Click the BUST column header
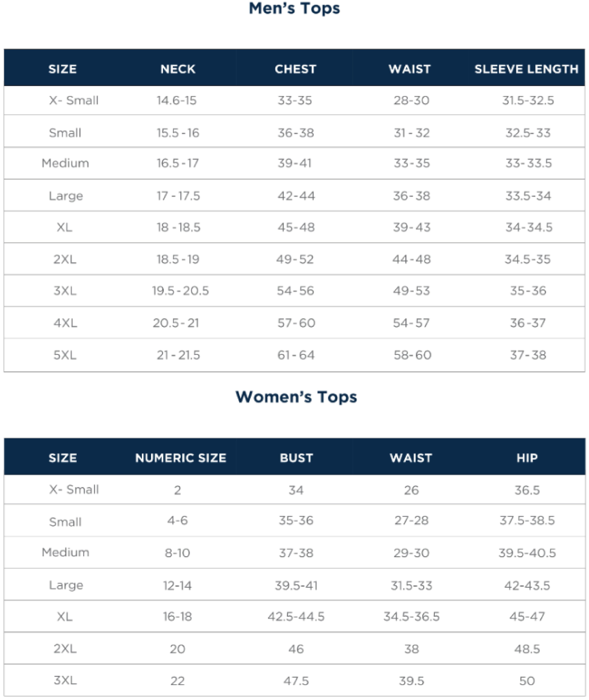The image size is (589, 700). click(296, 458)
